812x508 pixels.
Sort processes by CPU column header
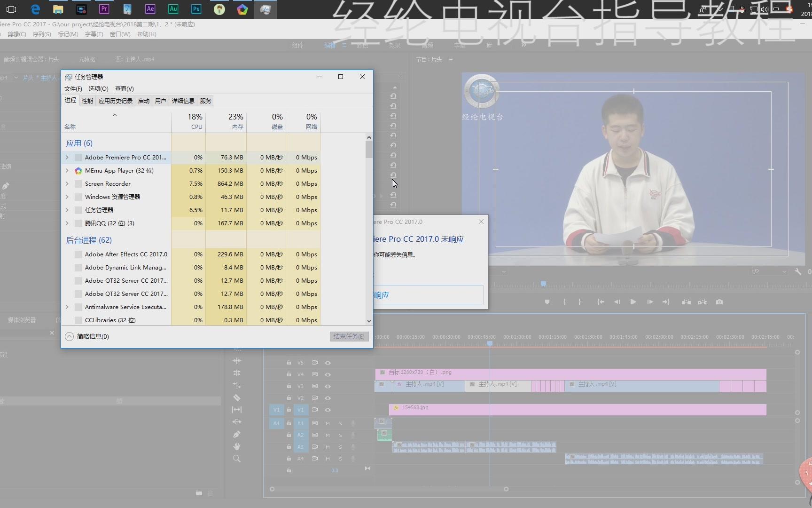click(x=188, y=121)
